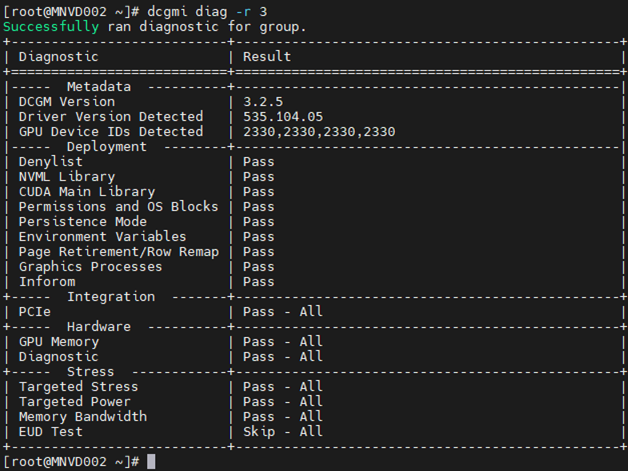The width and height of the screenshot is (628, 471).
Task: Click the 'CUDA Main Library' row label
Action: [x=87, y=192]
